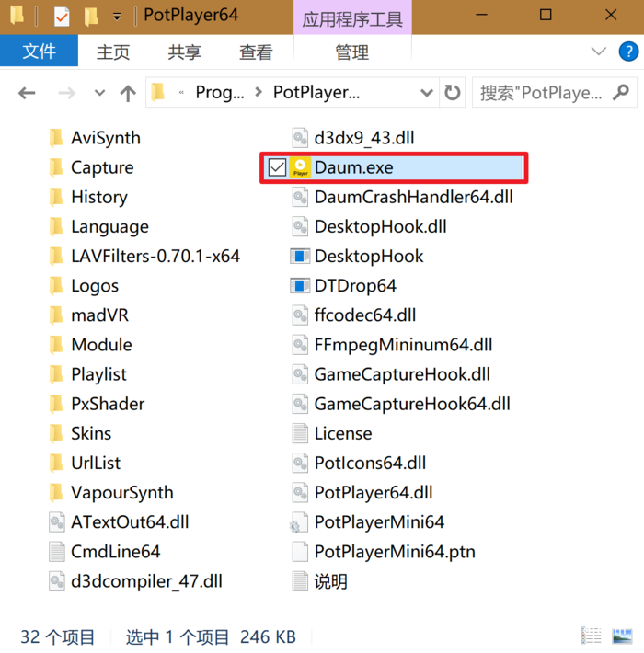Viewport: 644px width, 653px height.
Task: Click the New Folder quick access icon
Action: point(91,17)
